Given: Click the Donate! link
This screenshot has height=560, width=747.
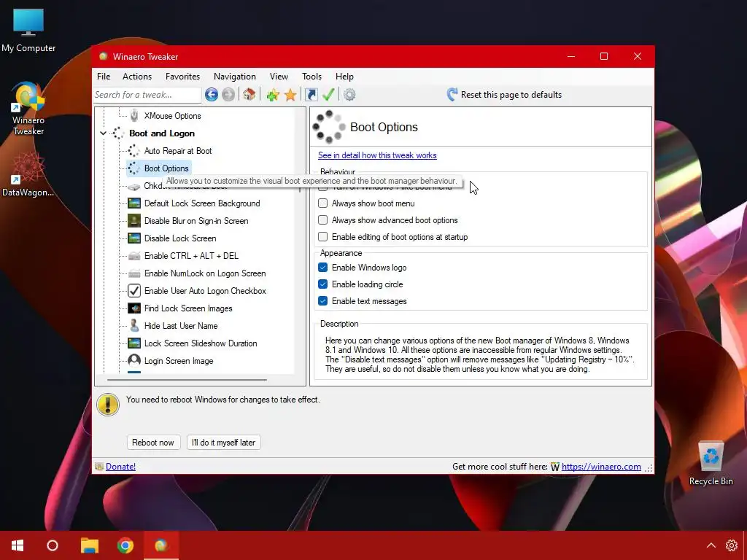Looking at the screenshot, I should (120, 467).
